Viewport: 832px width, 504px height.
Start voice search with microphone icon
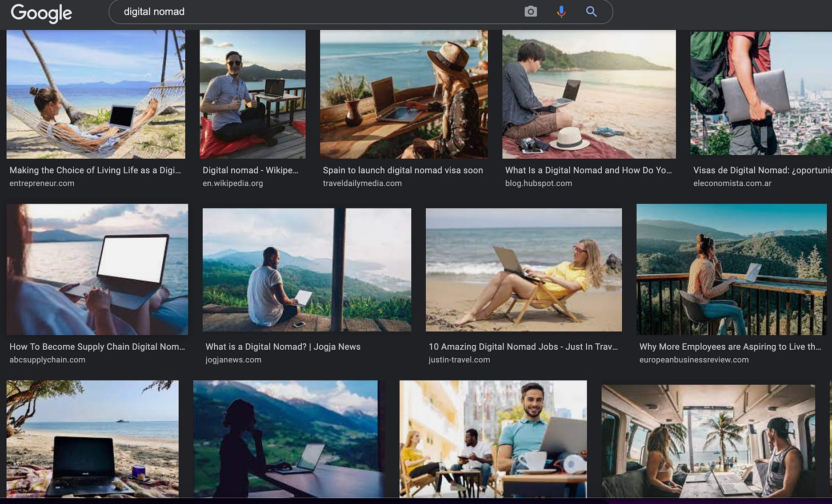561,11
